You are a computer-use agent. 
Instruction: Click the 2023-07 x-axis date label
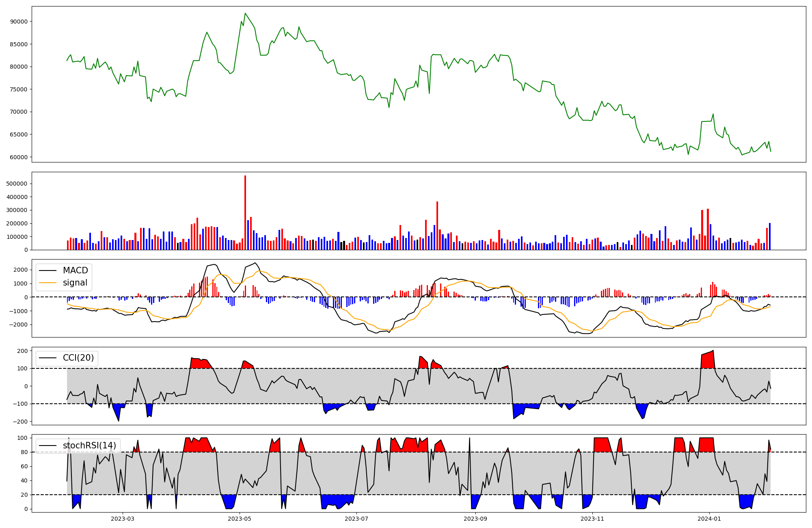pos(356,519)
